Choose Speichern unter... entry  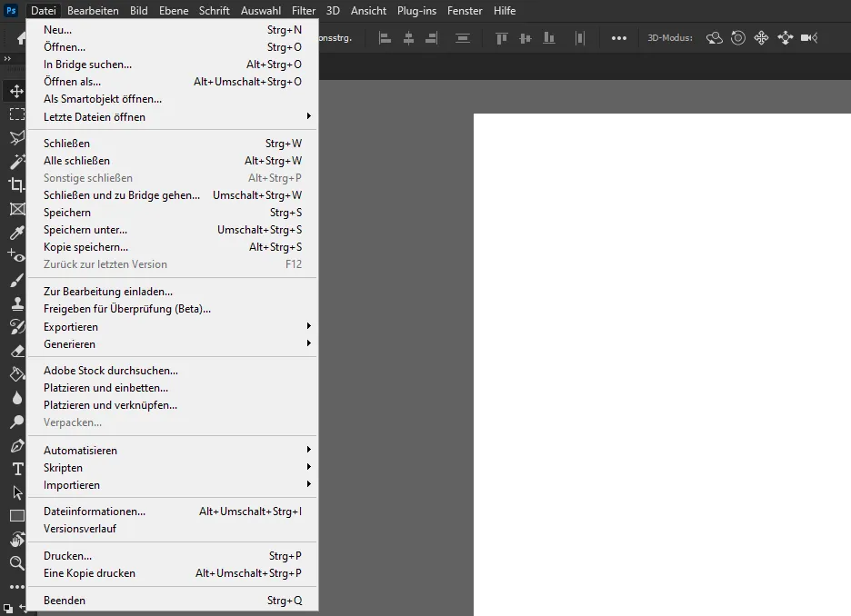pos(172,229)
